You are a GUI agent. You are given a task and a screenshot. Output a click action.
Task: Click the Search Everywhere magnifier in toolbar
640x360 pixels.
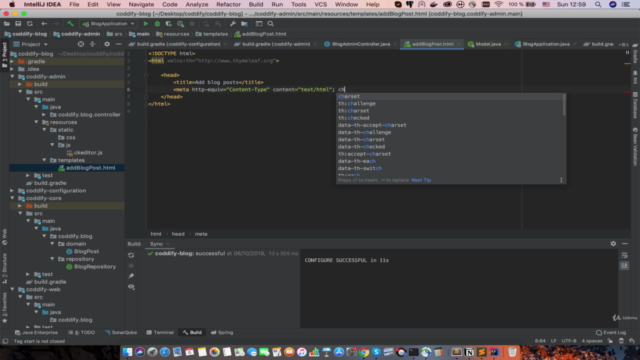271,24
